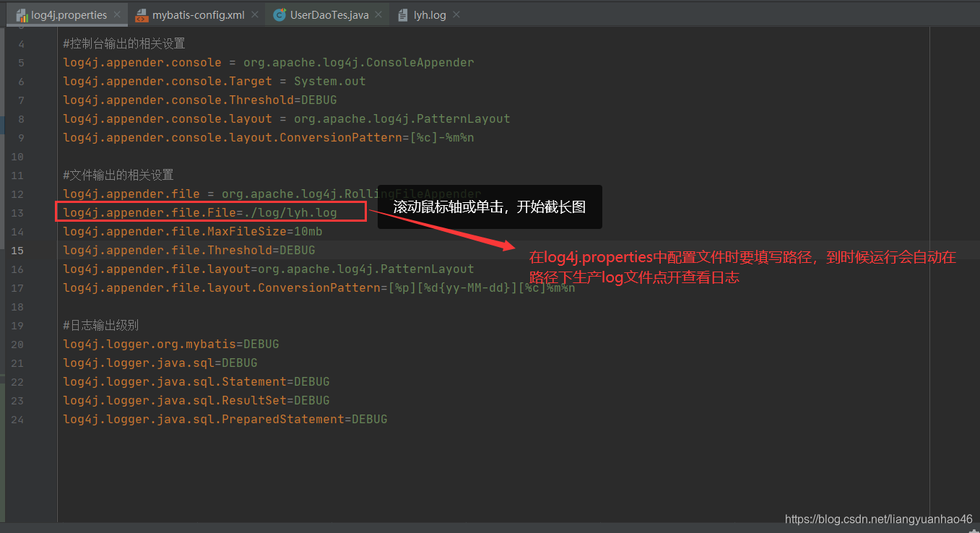Click the console ConversionPattern=[%c]-%m%n line
The image size is (980, 533).
pos(269,138)
